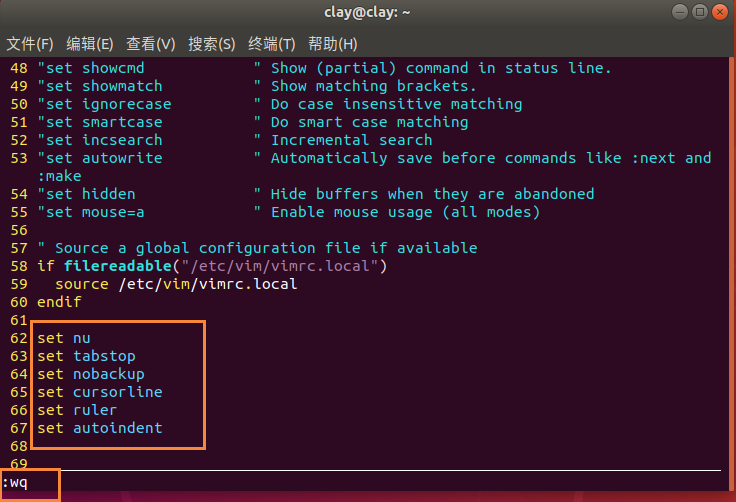The width and height of the screenshot is (736, 502).
Task: Click the "set incsearch" text
Action: tap(100, 140)
